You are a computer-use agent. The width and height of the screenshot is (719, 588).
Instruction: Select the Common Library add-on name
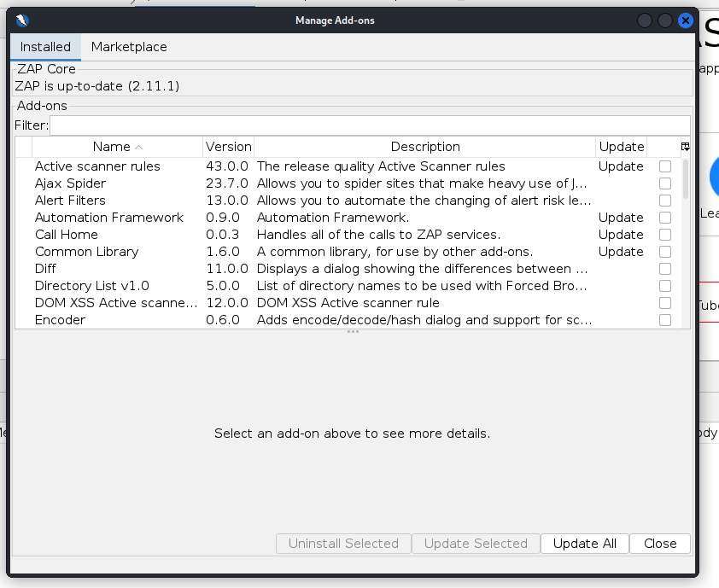pos(86,252)
